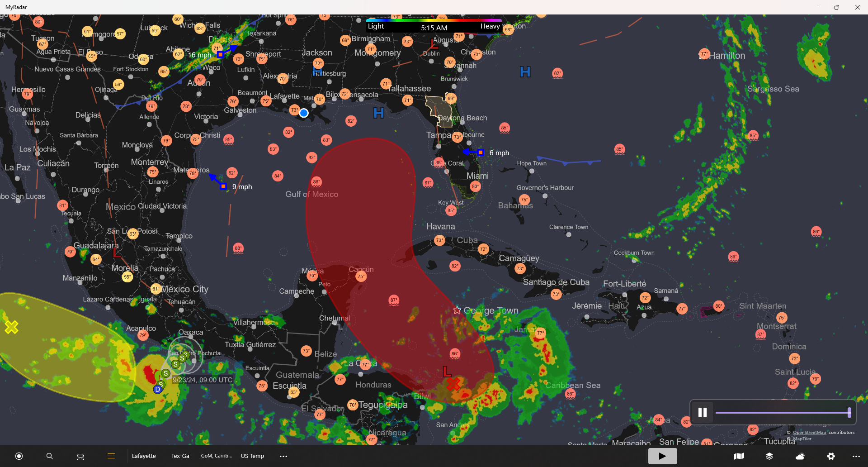Click the 82° marker at Hamilton-area Atlantic H
The image size is (868, 467).
pos(557,73)
